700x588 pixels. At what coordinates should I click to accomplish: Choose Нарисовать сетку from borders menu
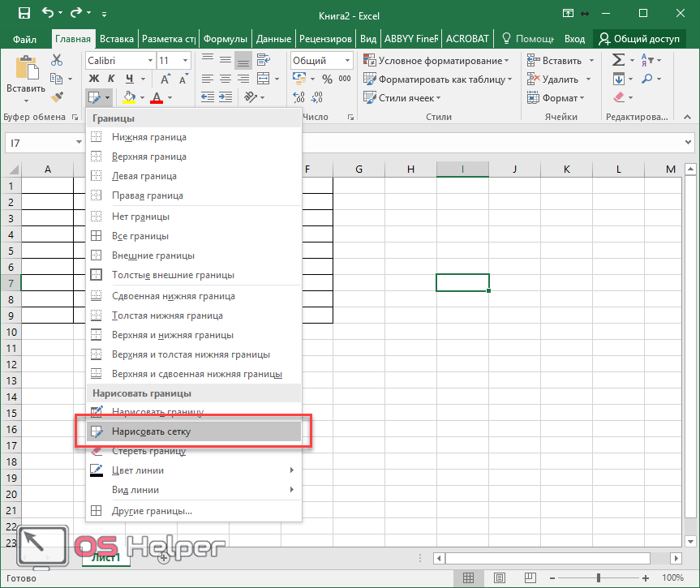tap(151, 431)
